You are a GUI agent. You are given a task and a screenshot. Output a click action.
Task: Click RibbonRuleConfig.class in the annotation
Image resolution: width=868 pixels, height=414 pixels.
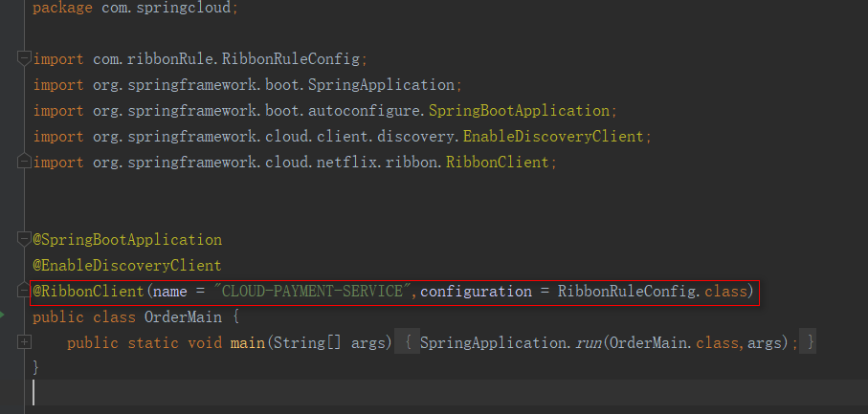(x=652, y=292)
